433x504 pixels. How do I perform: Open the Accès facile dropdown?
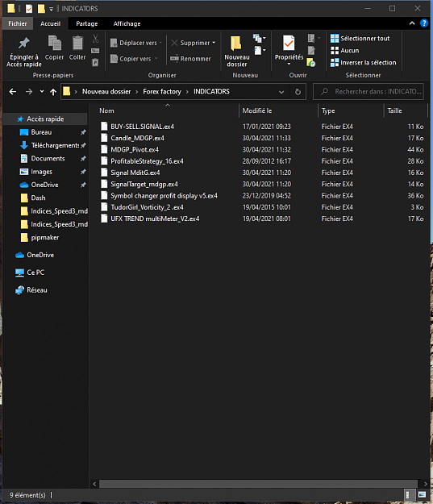click(260, 50)
